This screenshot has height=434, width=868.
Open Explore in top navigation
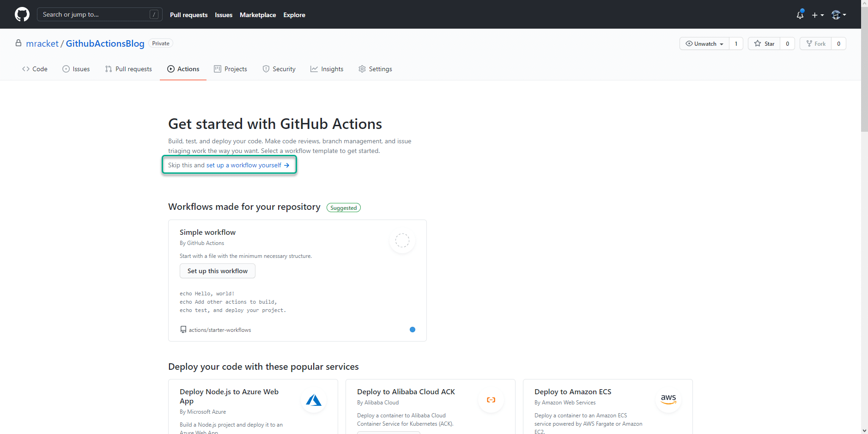[294, 15]
